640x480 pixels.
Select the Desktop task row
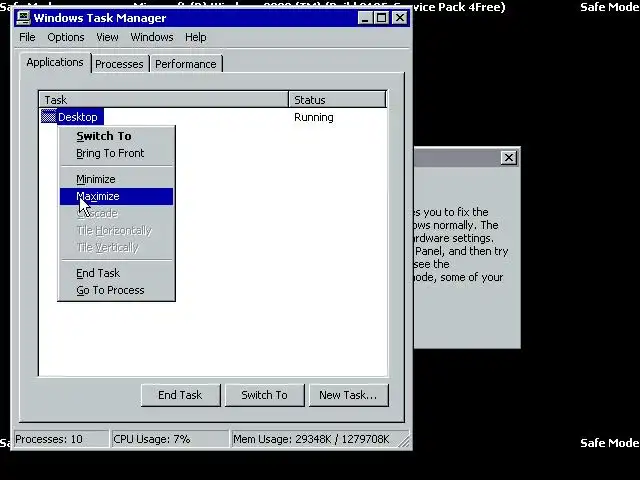(213, 117)
